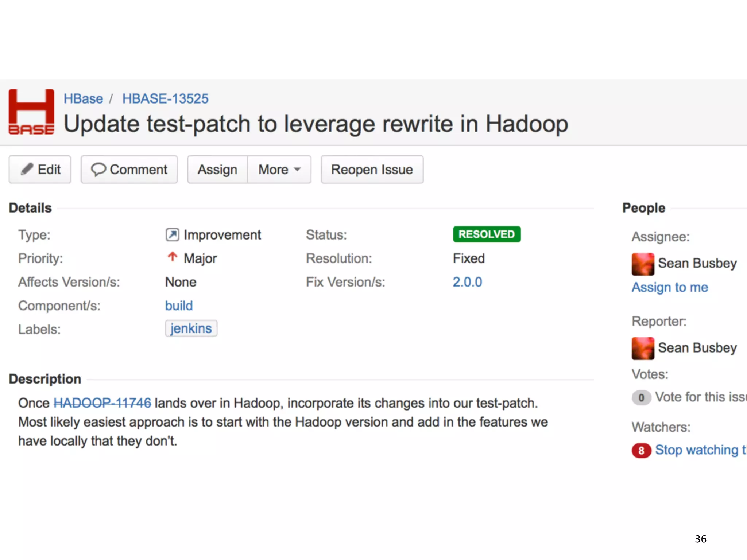Image resolution: width=747 pixels, height=560 pixels.
Task: Click the reporter Sean Busbey avatar
Action: coord(643,348)
